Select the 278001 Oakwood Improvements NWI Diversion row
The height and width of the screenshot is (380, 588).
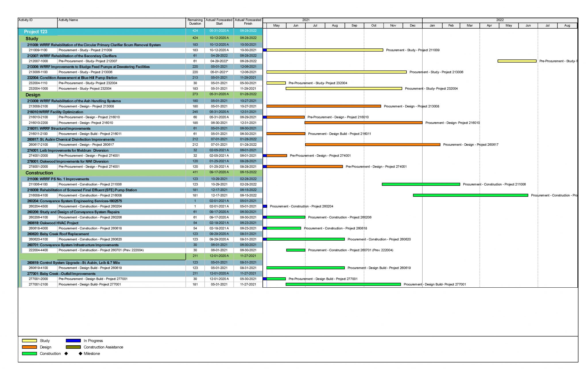coord(142,161)
